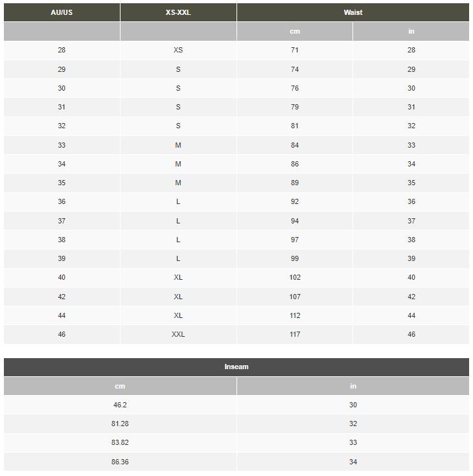Viewport: 473px width, 476px height.
Task: Click the waist in subheader
Action: pos(411,31)
